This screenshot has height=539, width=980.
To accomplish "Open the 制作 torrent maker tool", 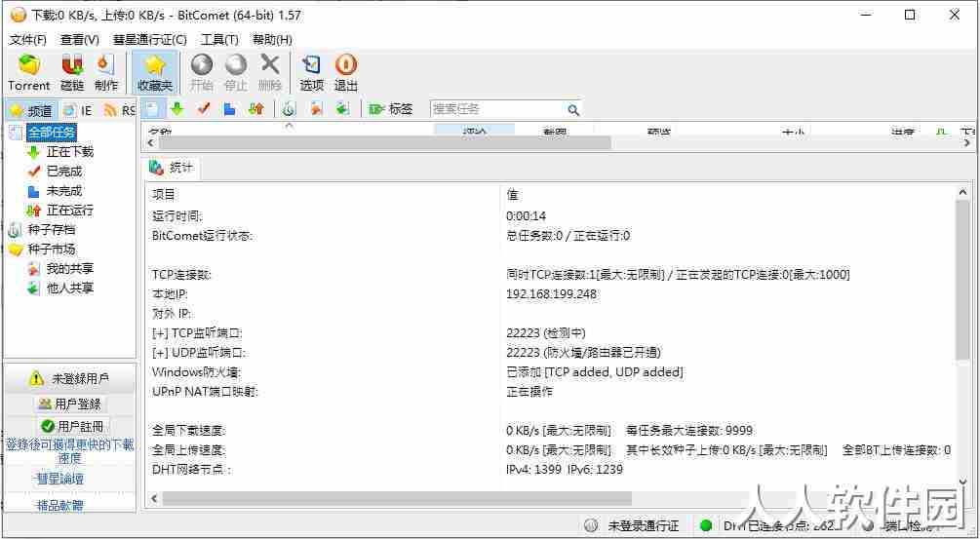I will point(105,73).
